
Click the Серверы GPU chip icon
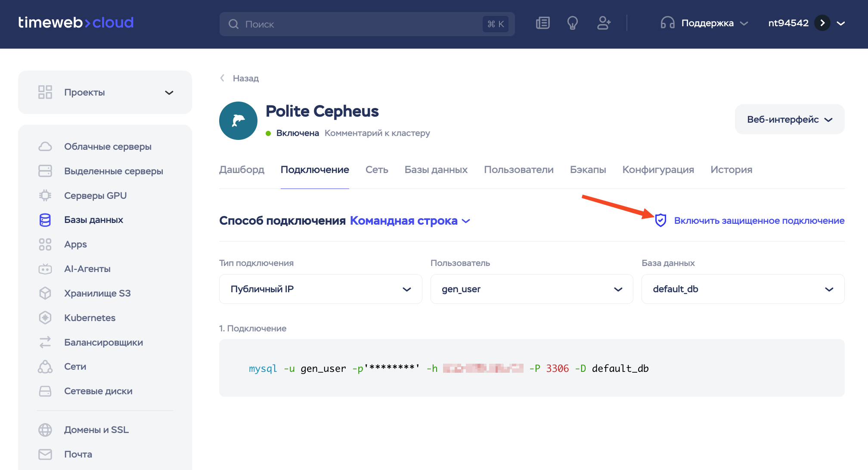45,195
